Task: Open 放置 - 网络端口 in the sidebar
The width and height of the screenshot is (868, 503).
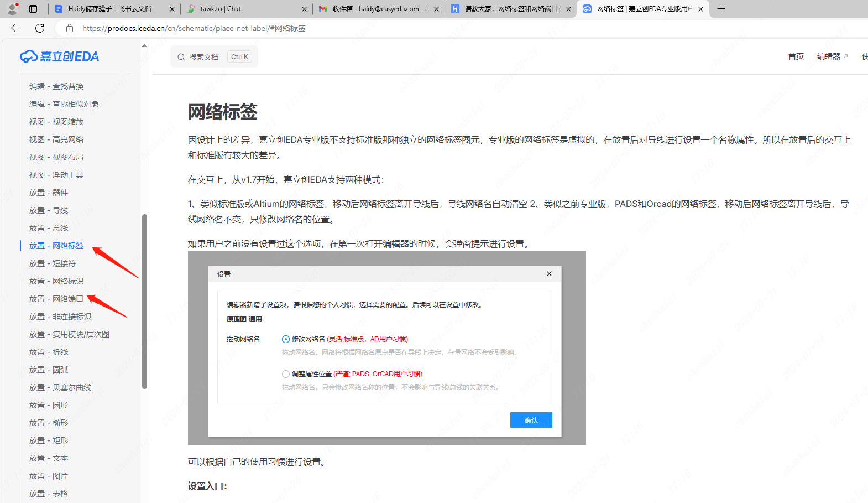Action: coord(56,299)
